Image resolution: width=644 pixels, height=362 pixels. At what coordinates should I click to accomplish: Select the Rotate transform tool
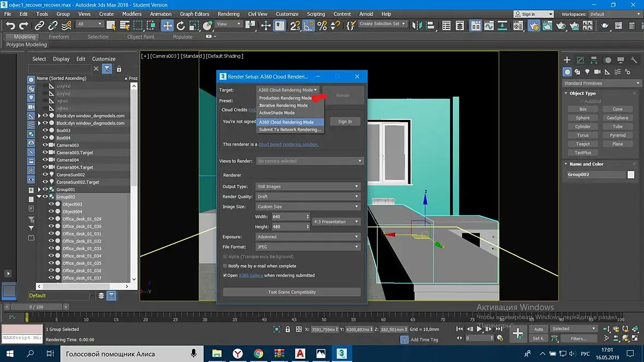pos(181,26)
